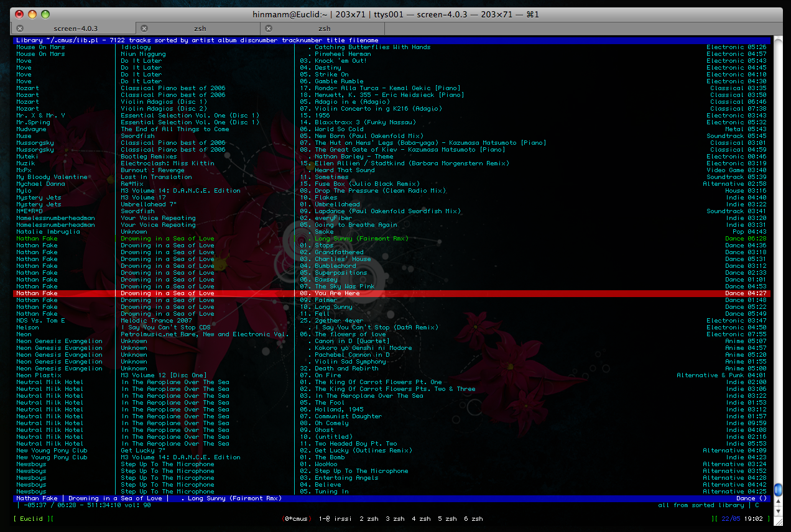Choose Kokoro yo Genshi ni Modore
The height and width of the screenshot is (532, 791).
(x=363, y=348)
